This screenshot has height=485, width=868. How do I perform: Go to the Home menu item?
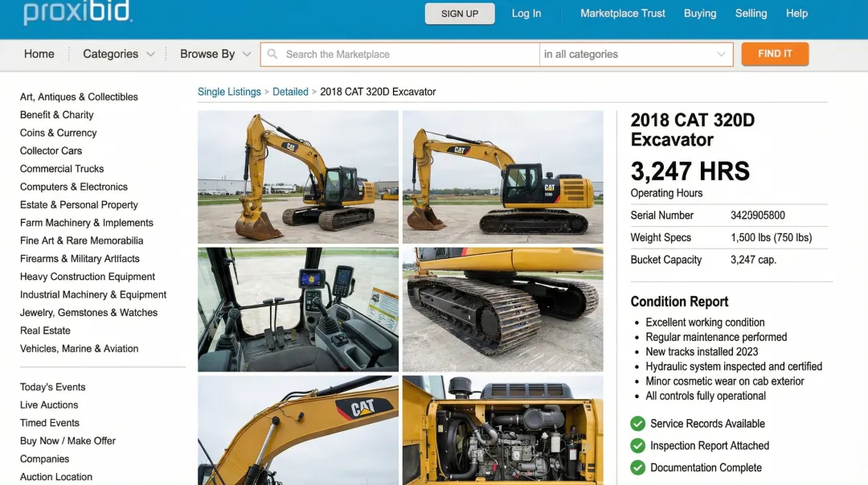(x=39, y=54)
